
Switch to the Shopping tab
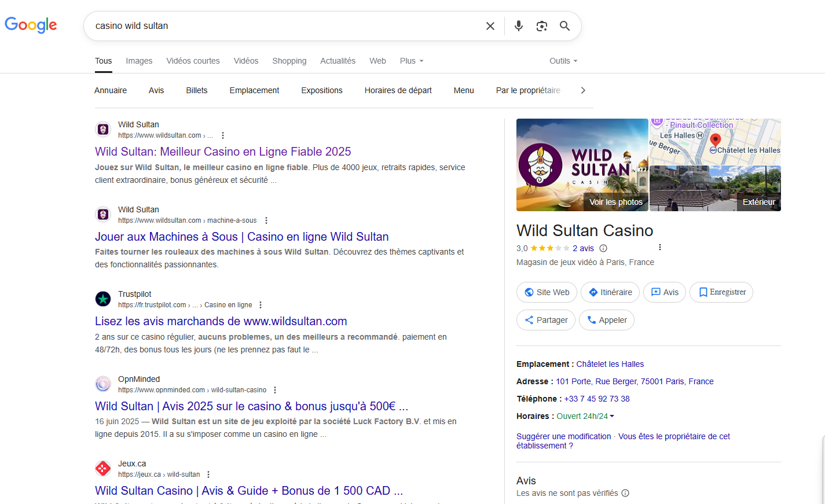(289, 61)
